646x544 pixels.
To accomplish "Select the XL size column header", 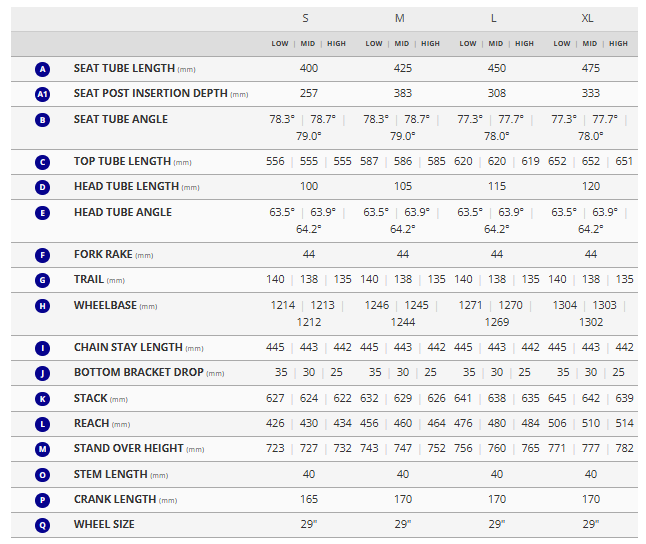I will tap(588, 19).
